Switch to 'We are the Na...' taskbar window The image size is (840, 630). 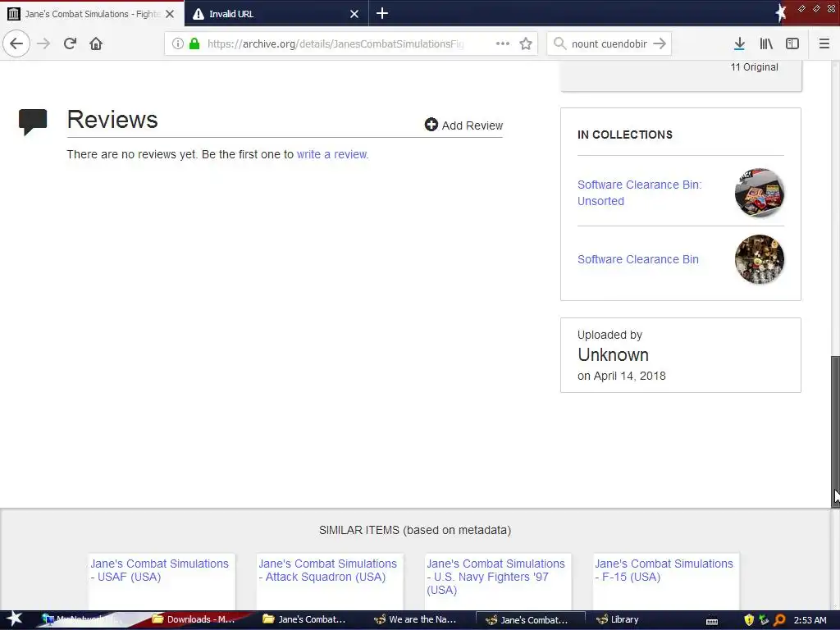pyautogui.click(x=415, y=620)
